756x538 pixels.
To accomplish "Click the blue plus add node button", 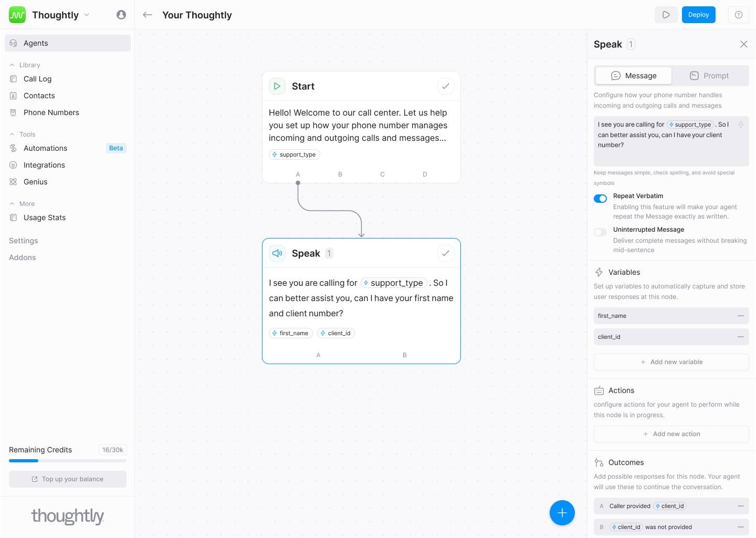I will click(562, 513).
